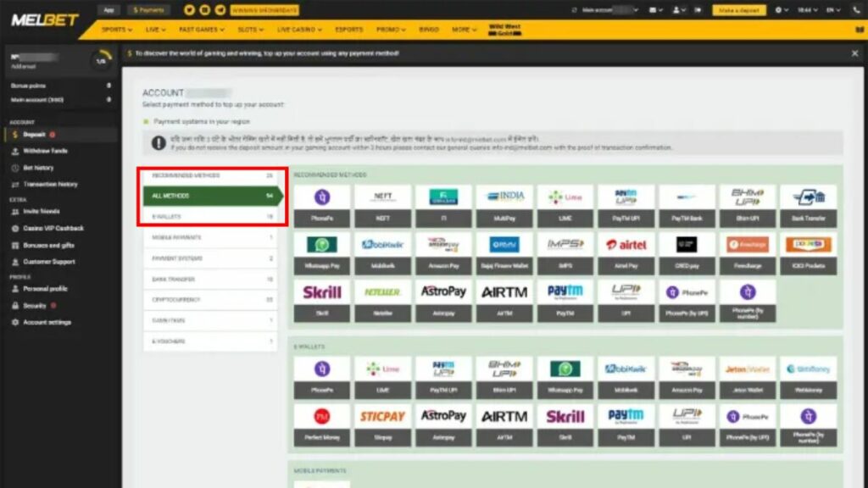Choose the IMPS payment method
This screenshot has height=488, width=868.
click(565, 253)
